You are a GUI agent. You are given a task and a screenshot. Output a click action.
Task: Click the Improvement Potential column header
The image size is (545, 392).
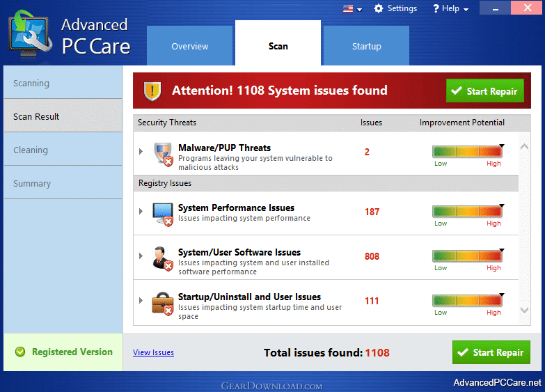[x=462, y=123]
